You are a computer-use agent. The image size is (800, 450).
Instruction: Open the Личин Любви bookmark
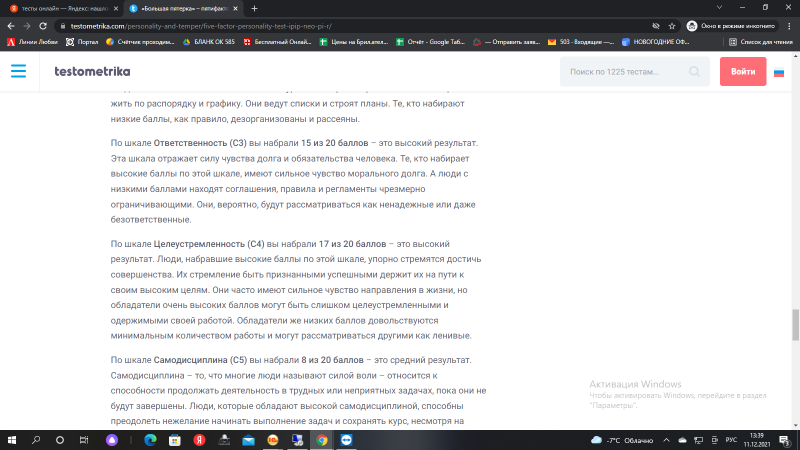point(33,42)
